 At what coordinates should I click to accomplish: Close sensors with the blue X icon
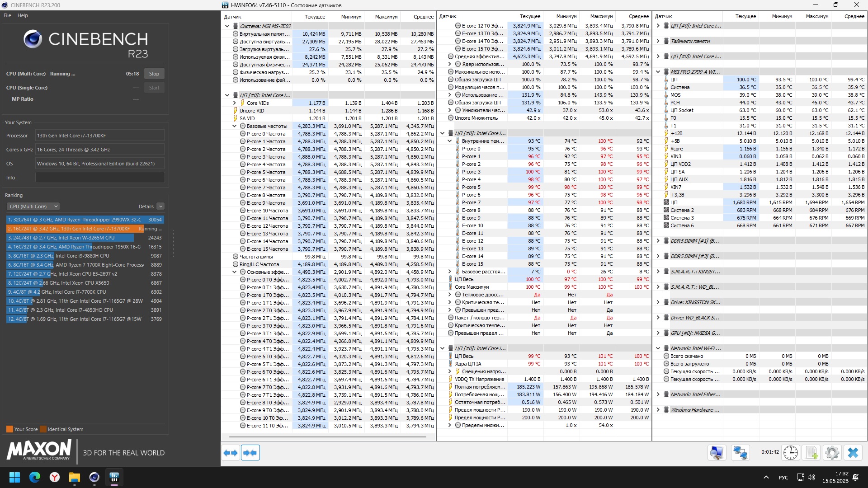[853, 453]
